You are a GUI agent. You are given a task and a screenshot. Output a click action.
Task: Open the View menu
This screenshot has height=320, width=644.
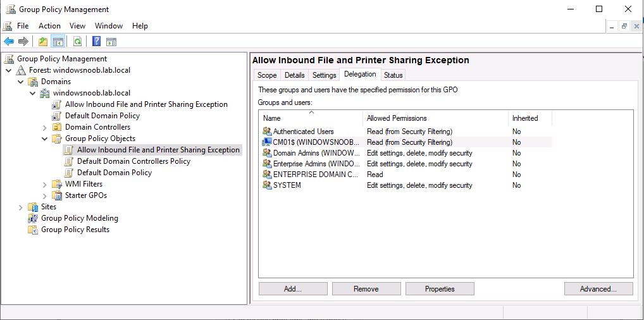(x=77, y=26)
